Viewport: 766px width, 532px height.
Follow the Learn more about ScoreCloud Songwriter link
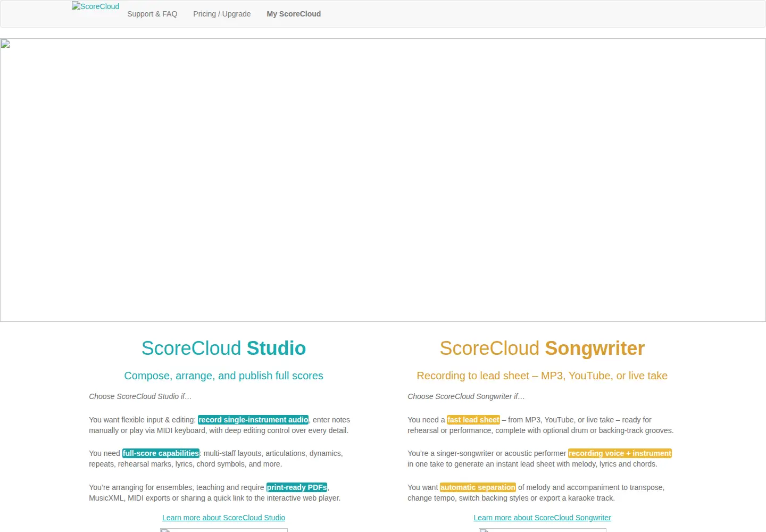tap(542, 518)
